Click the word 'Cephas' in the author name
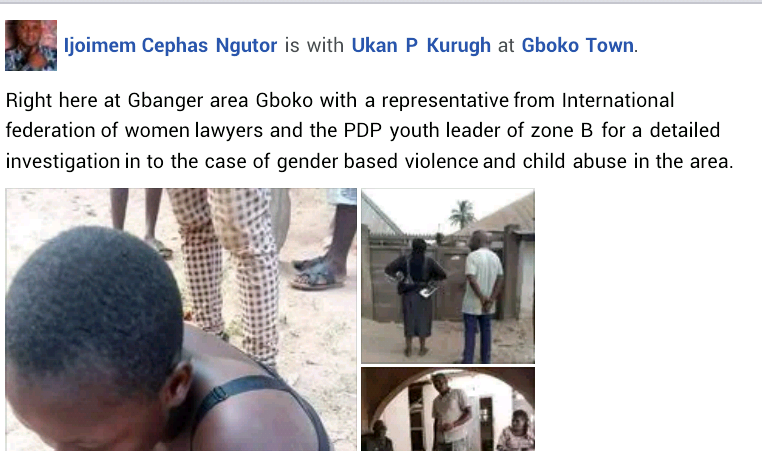Screen dimensions: 762x451 [175, 45]
